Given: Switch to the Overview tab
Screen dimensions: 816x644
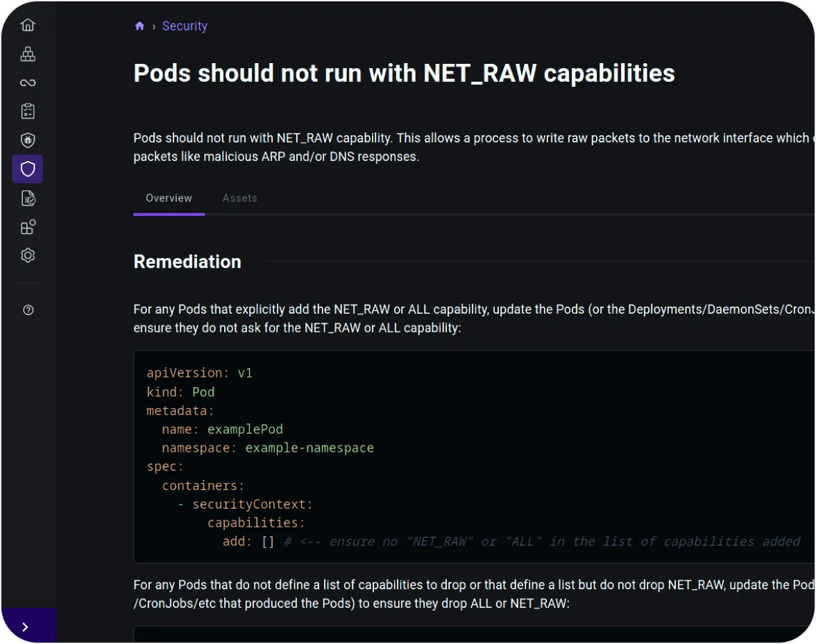Looking at the screenshot, I should click(x=169, y=198).
